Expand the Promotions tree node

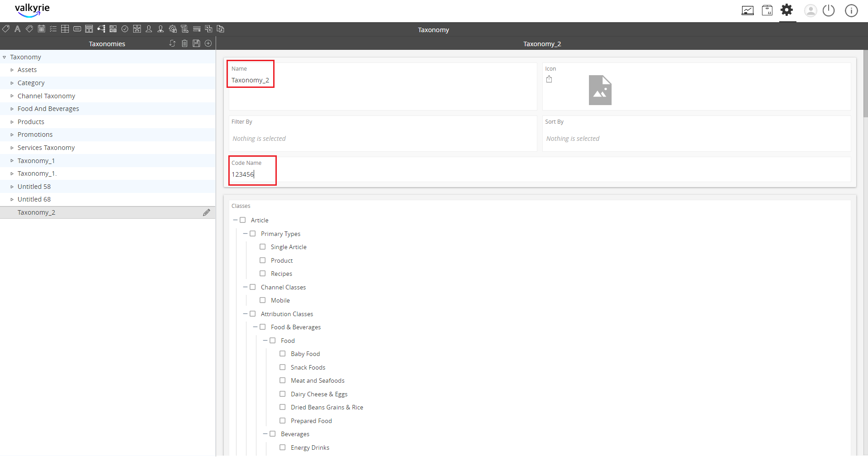12,135
